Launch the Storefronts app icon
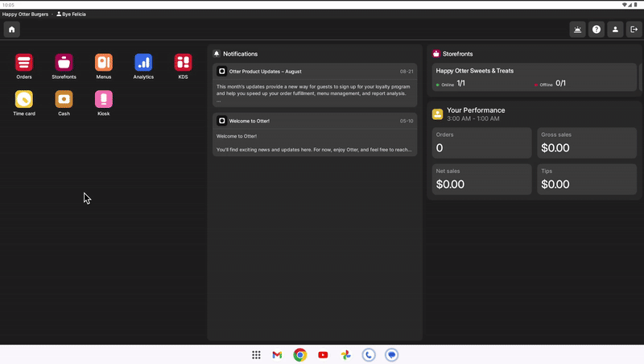This screenshot has height=364, width=644. click(x=64, y=63)
